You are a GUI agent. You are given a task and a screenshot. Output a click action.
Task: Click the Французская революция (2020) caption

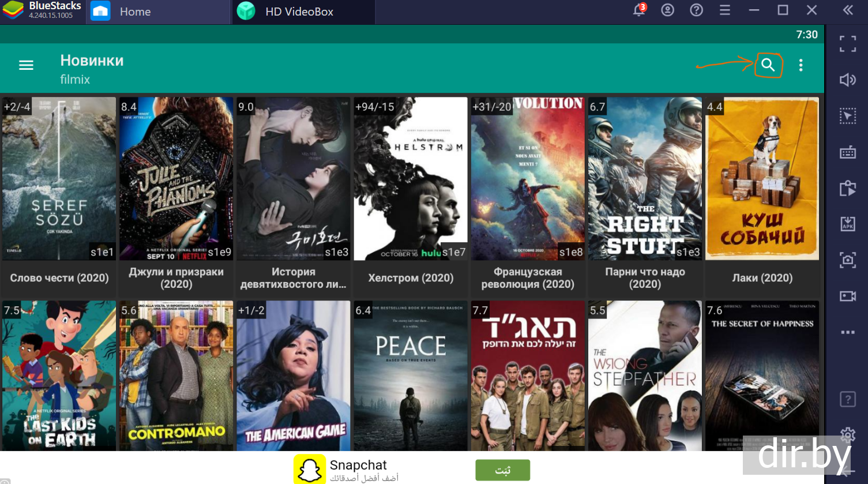click(528, 278)
